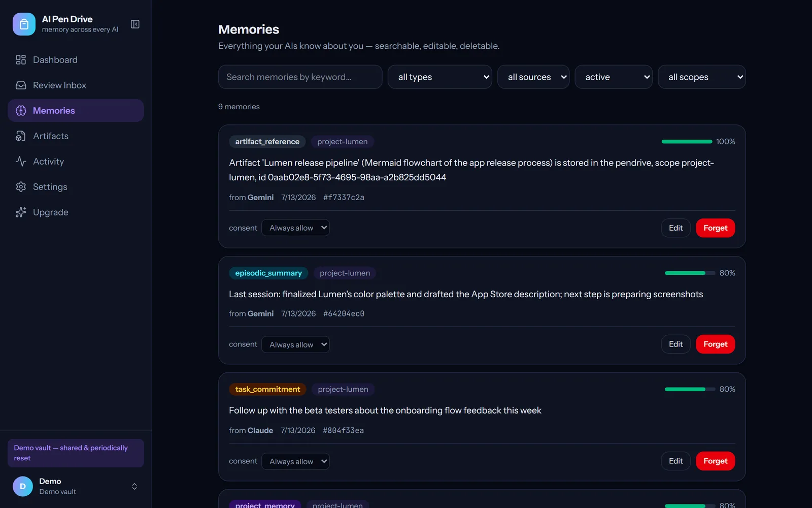Click the memory id #f7337c2a
The width and height of the screenshot is (812, 508).
[344, 197]
